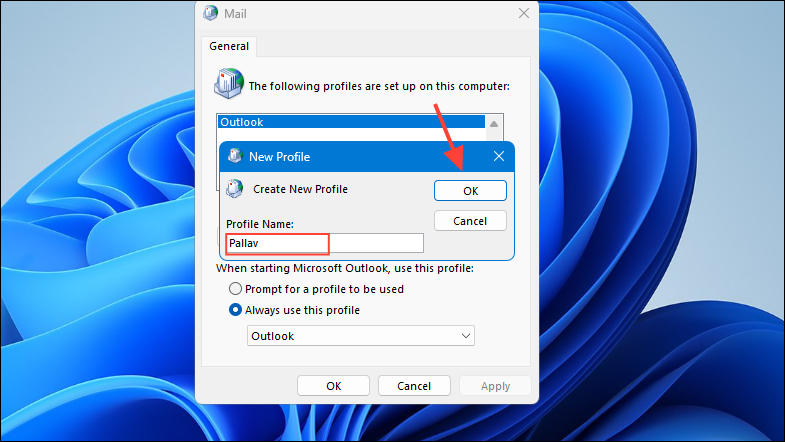Close the New Profile dialog
Image resolution: width=785 pixels, height=442 pixels.
click(x=499, y=156)
